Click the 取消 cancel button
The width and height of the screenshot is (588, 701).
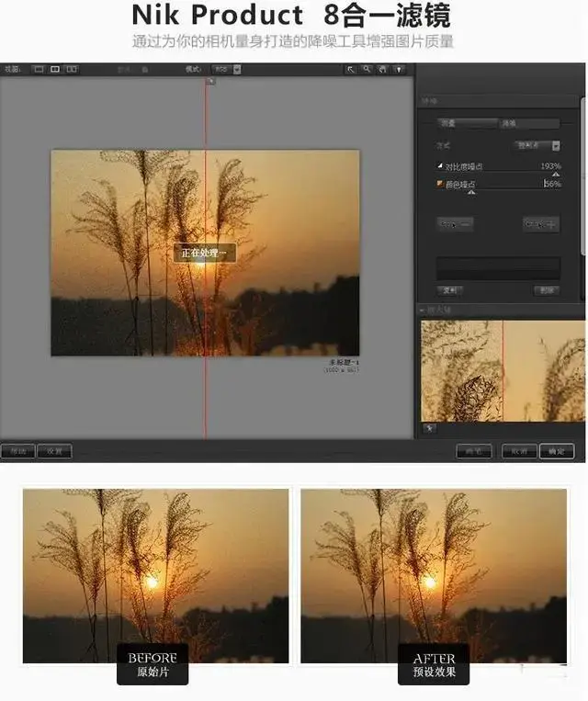[519, 451]
